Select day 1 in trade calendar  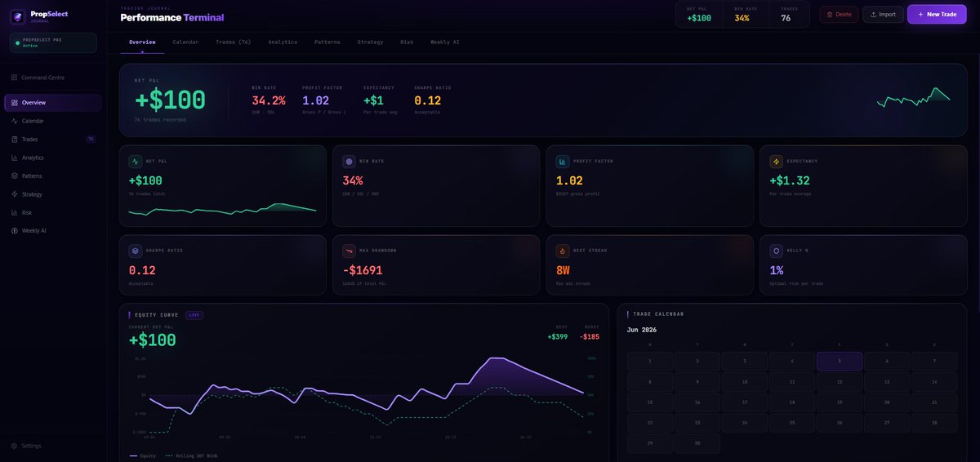[x=650, y=361]
